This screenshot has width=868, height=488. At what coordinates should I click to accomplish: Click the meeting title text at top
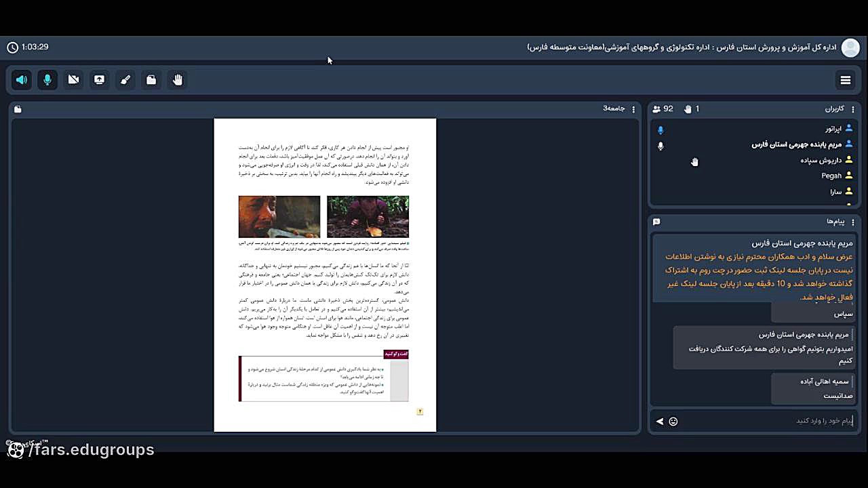coord(682,47)
